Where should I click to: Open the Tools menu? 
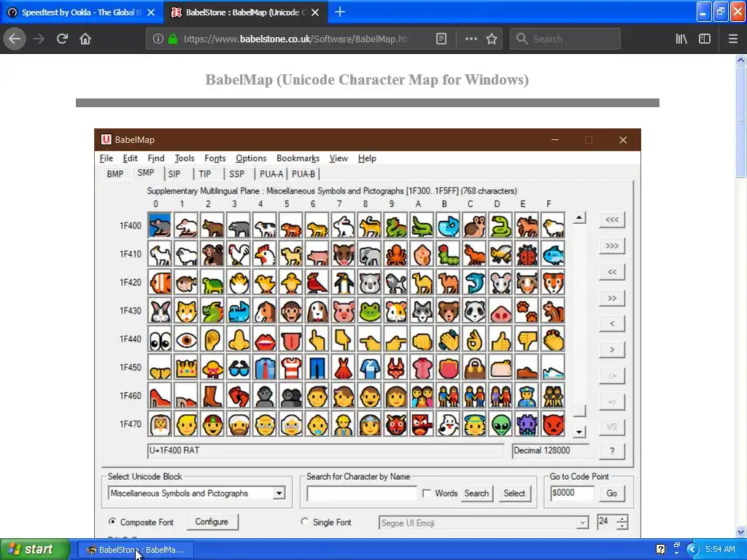(x=185, y=158)
